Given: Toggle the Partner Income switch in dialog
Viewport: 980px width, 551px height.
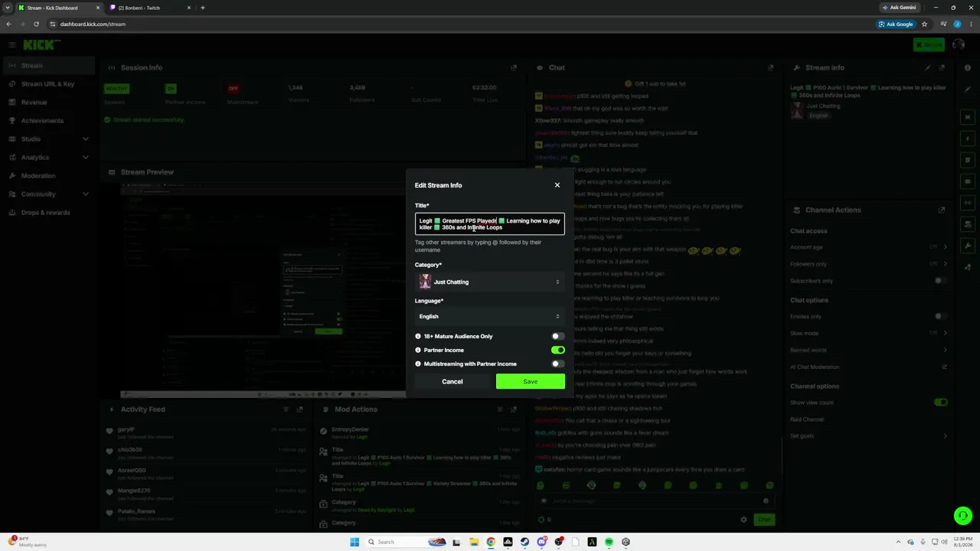Looking at the screenshot, I should tap(558, 350).
